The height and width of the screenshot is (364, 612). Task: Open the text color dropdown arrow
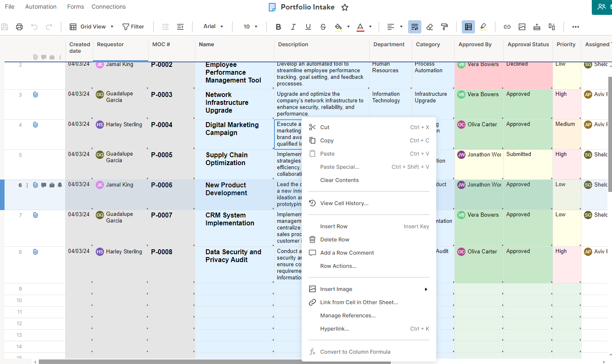coord(370,27)
